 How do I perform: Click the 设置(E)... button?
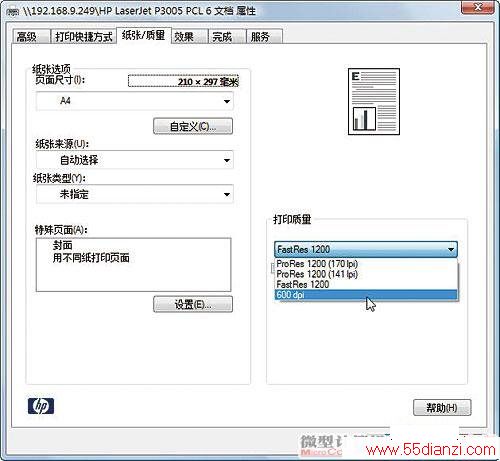[x=193, y=304]
